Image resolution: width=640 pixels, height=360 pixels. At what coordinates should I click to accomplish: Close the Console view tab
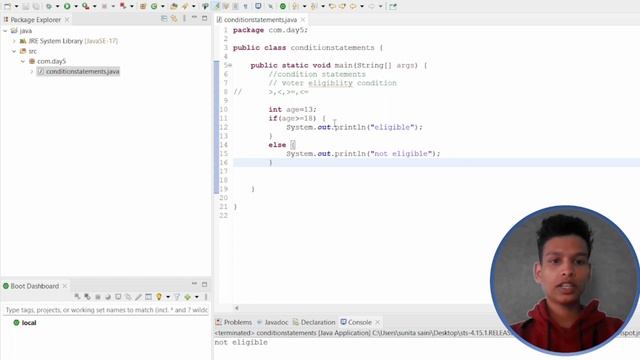coord(378,322)
